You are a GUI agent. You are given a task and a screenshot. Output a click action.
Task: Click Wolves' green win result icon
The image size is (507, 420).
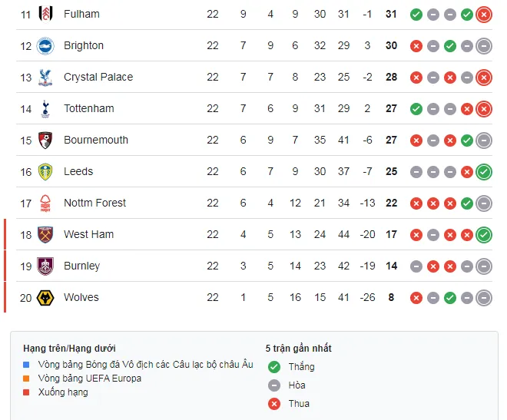click(x=449, y=297)
